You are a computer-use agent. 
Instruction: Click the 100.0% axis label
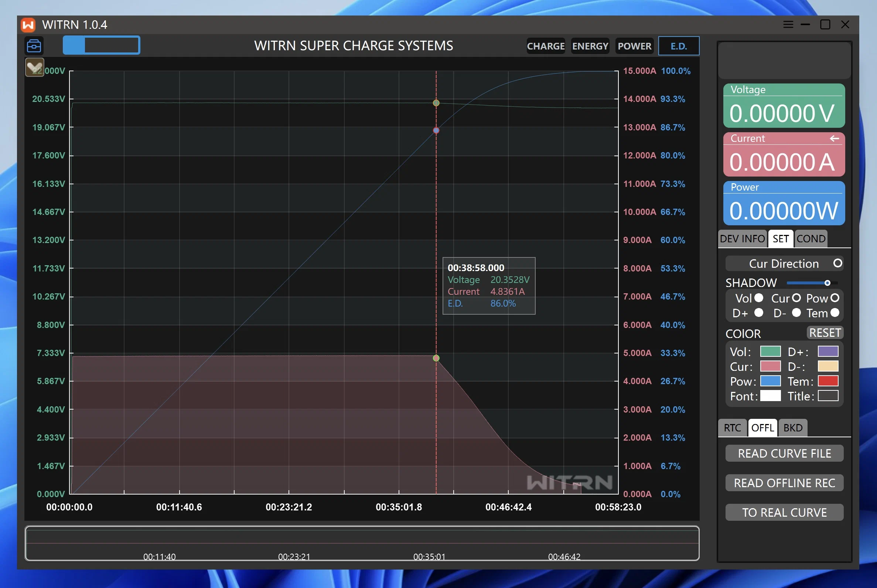676,71
